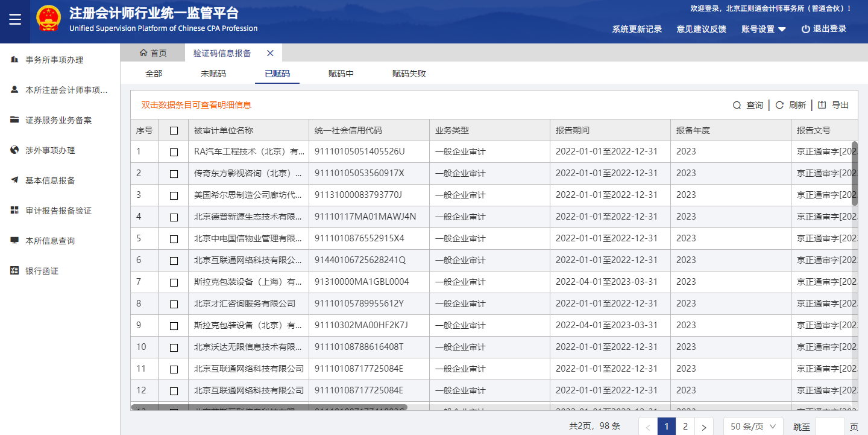Viewport: 868px width, 435px height.
Task: Open the hamburger menu icon
Action: click(15, 20)
